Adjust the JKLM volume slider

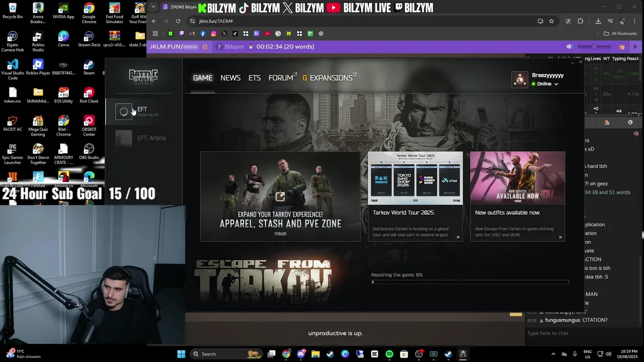click(x=595, y=47)
